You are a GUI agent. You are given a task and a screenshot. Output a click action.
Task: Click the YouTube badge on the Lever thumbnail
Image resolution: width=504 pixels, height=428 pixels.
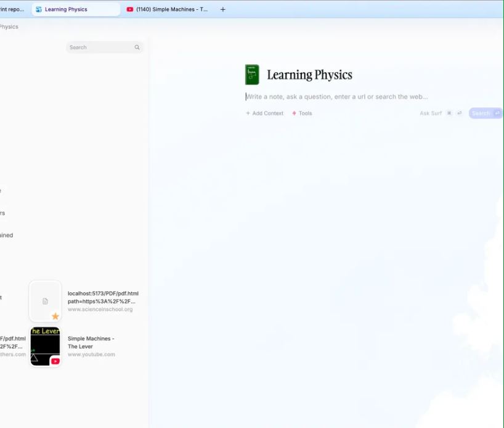tap(55, 361)
